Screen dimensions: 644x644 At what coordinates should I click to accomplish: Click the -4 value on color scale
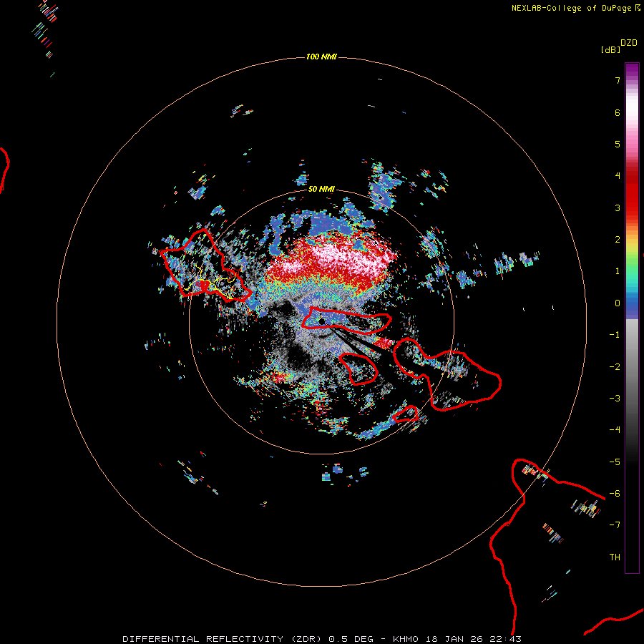pos(615,430)
